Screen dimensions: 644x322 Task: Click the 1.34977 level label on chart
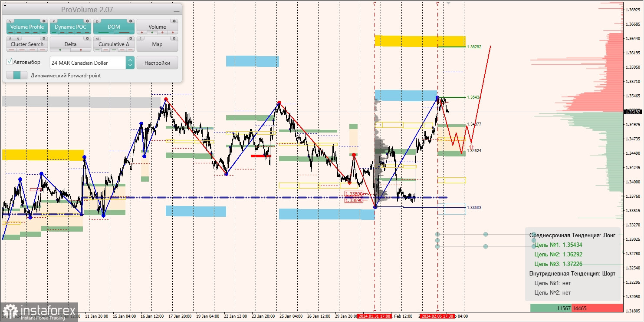click(x=474, y=124)
